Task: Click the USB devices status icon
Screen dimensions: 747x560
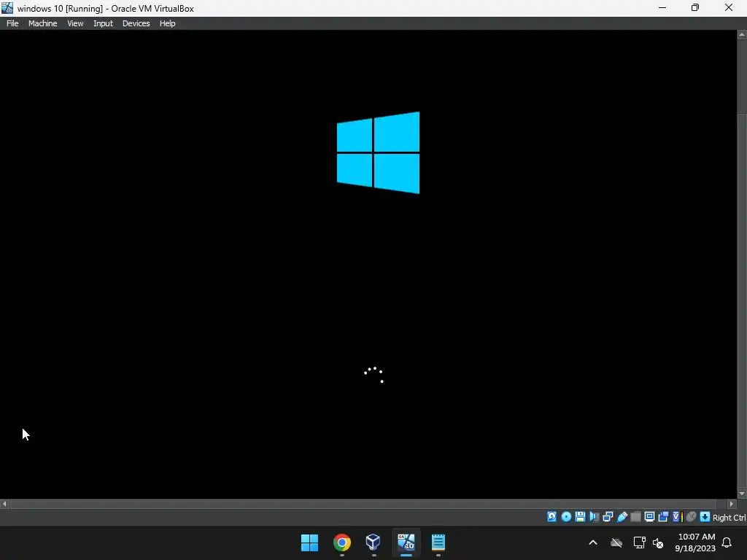Action: (622, 517)
